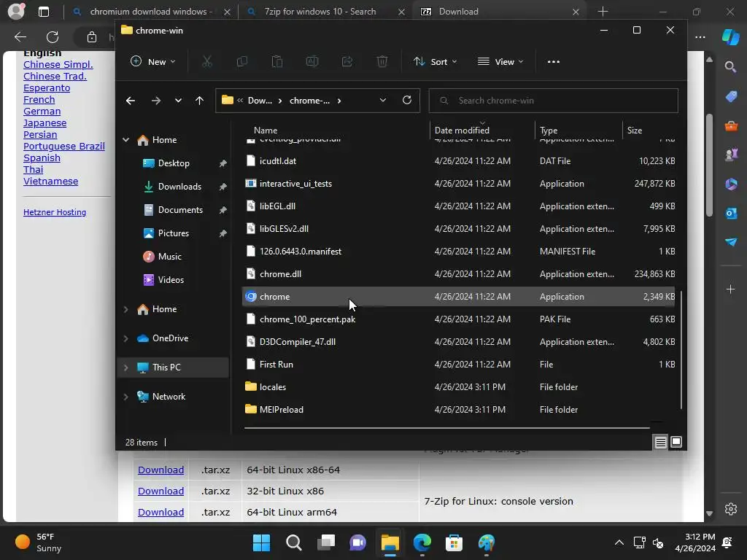Image resolution: width=747 pixels, height=560 pixels.
Task: Open the View options dropdown
Action: (500, 61)
